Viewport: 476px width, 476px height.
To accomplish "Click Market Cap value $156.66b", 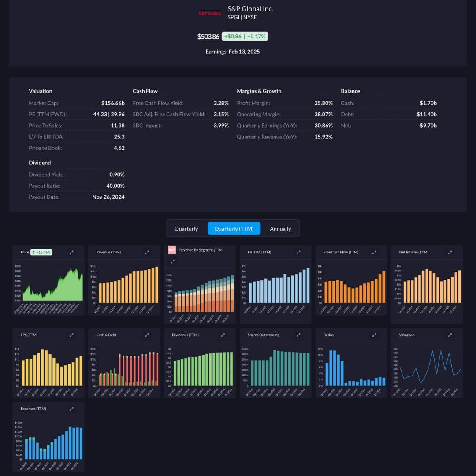I will pos(113,103).
